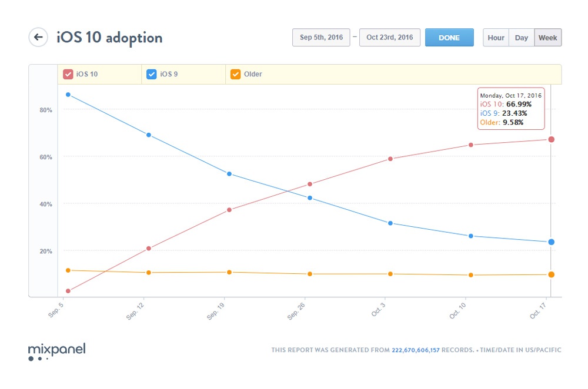Viewport: 588px width, 389px height.
Task: Click the iOS 10 data point at Sep. 5
Action: (68, 291)
